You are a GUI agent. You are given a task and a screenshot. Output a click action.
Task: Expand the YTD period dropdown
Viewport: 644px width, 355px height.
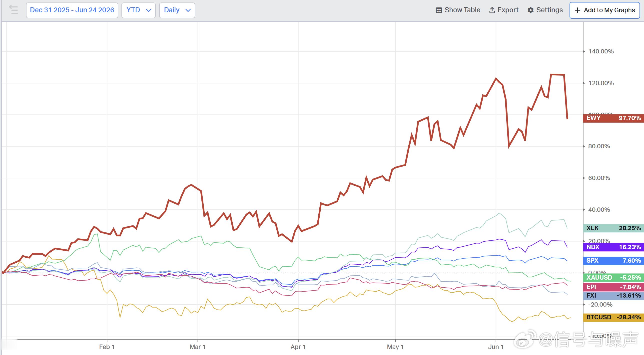138,10
